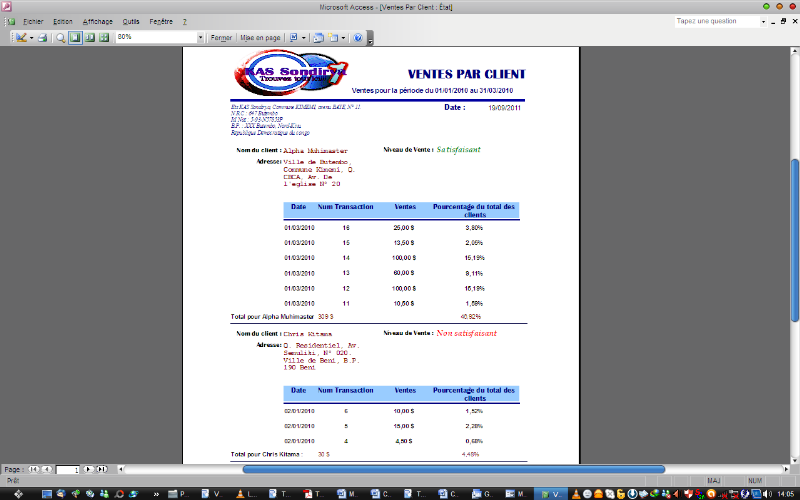This screenshot has width=800, height=500.
Task: Click the start menu icon in taskbar
Action: (18, 494)
